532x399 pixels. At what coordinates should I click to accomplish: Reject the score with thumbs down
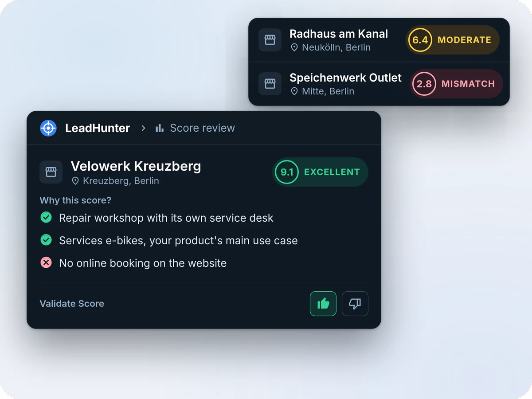pos(355,304)
